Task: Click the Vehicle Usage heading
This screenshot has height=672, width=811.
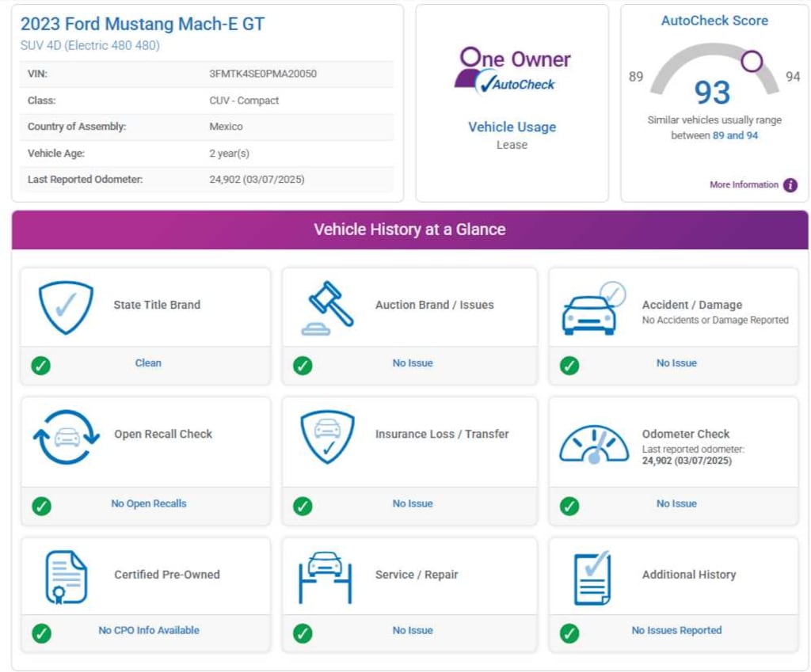Action: coord(512,127)
